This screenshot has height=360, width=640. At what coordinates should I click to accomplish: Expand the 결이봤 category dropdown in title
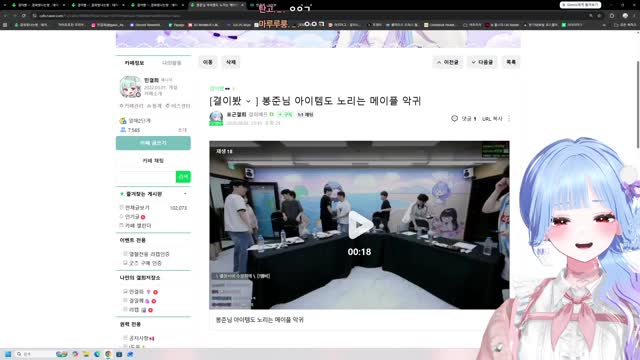click(x=248, y=101)
